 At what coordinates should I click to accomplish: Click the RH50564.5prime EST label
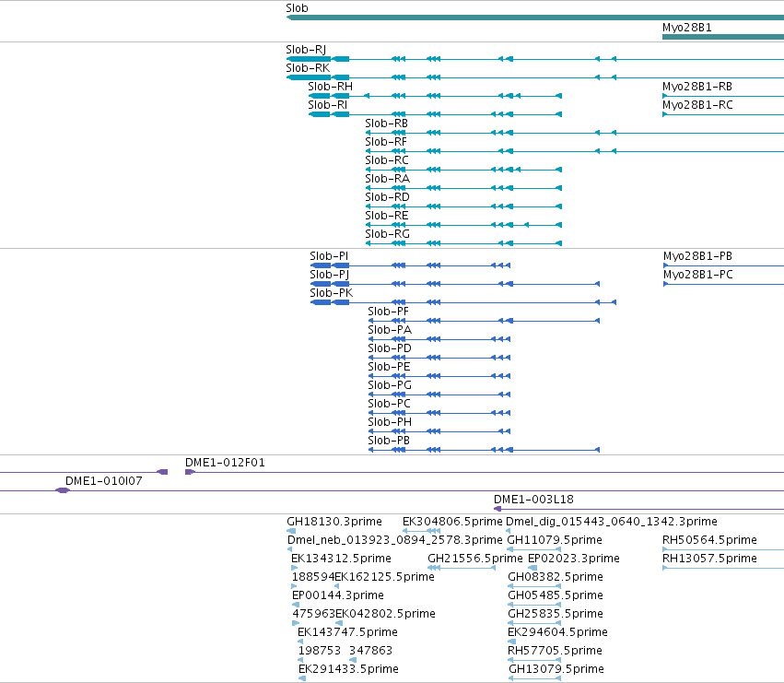709,540
